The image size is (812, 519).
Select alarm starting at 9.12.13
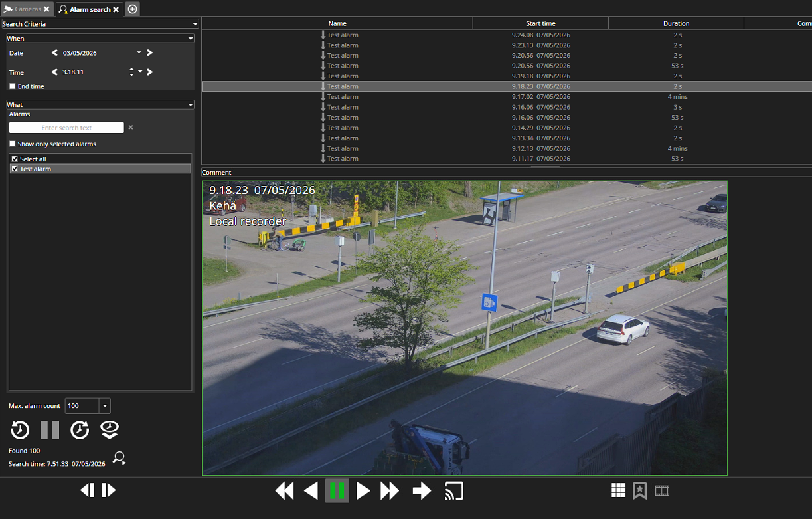(507, 148)
